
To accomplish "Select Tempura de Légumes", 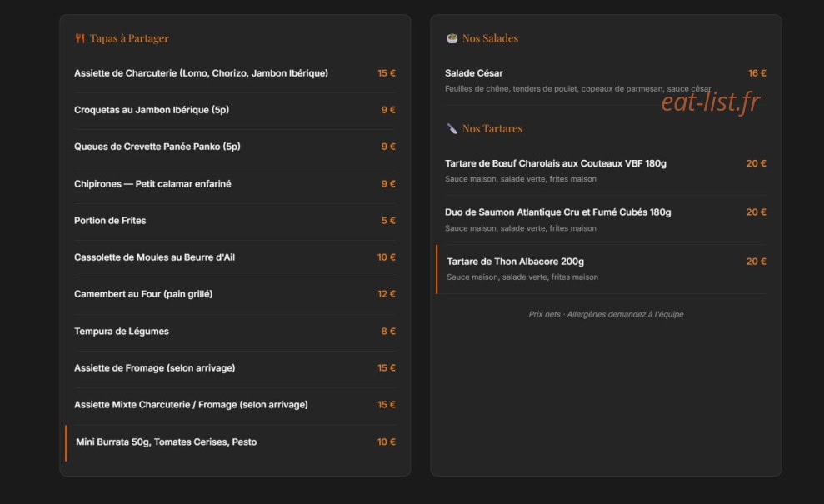I will 235,332.
